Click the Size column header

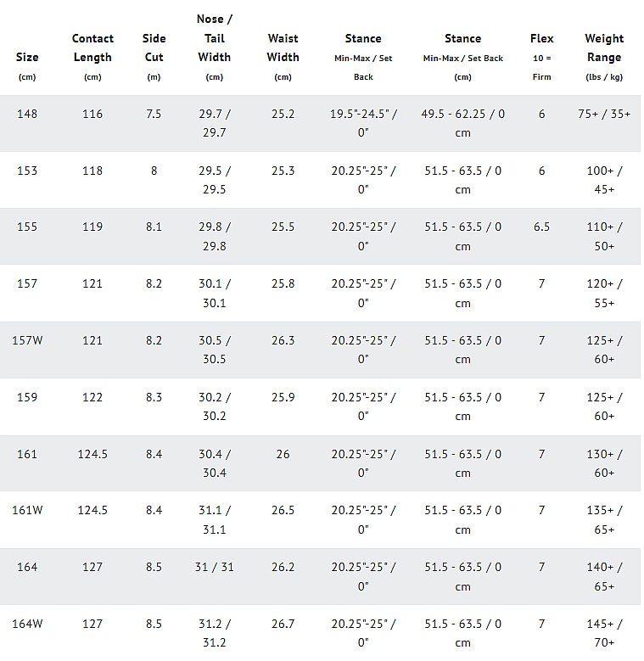coord(27,58)
